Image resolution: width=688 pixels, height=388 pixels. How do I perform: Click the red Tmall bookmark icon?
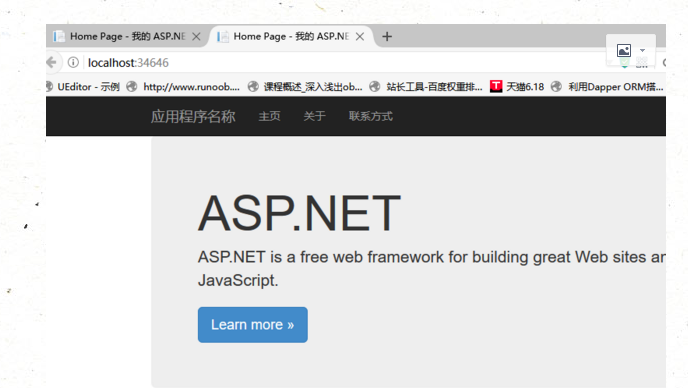[496, 86]
